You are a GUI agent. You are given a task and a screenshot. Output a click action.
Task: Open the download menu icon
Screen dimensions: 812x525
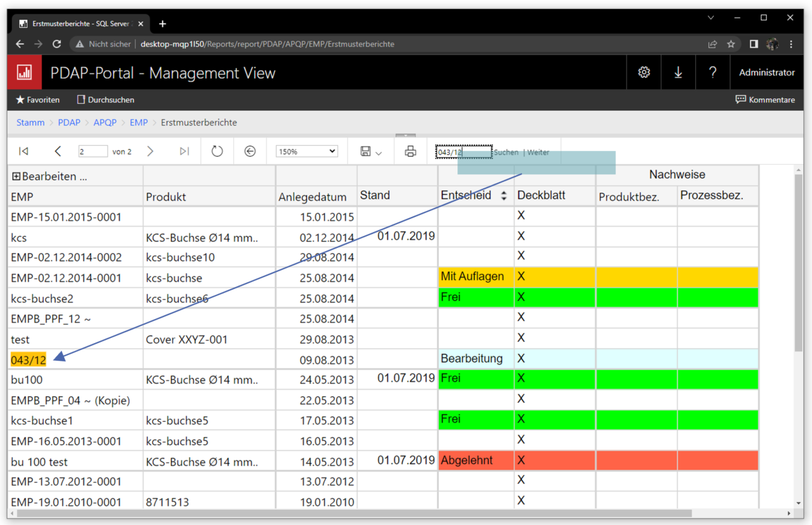(x=678, y=72)
